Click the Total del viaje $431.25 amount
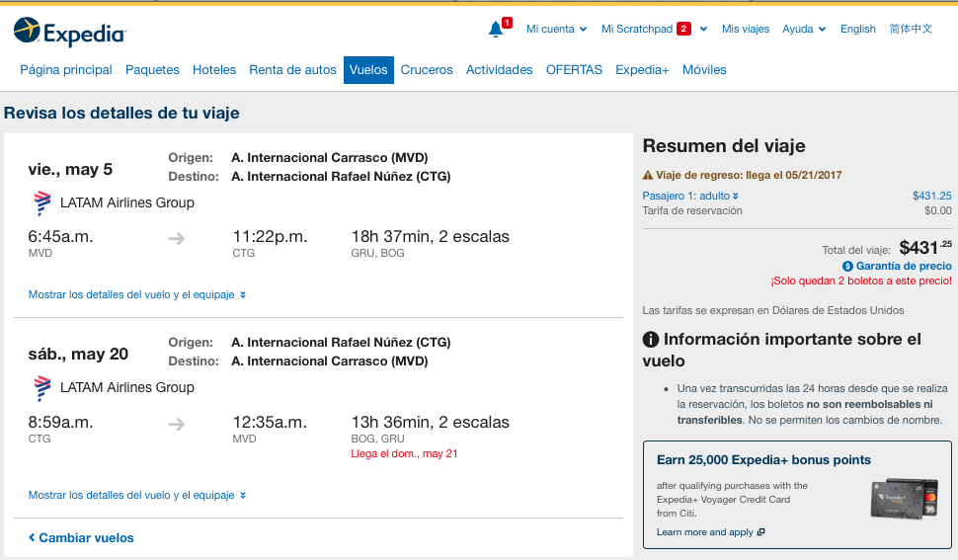Image resolution: width=958 pixels, height=560 pixels. click(925, 247)
